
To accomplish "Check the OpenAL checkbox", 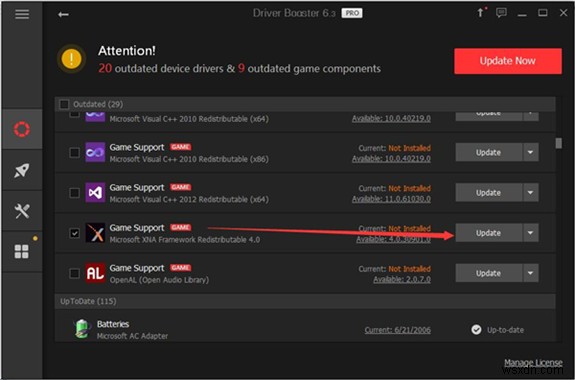I will [x=74, y=273].
